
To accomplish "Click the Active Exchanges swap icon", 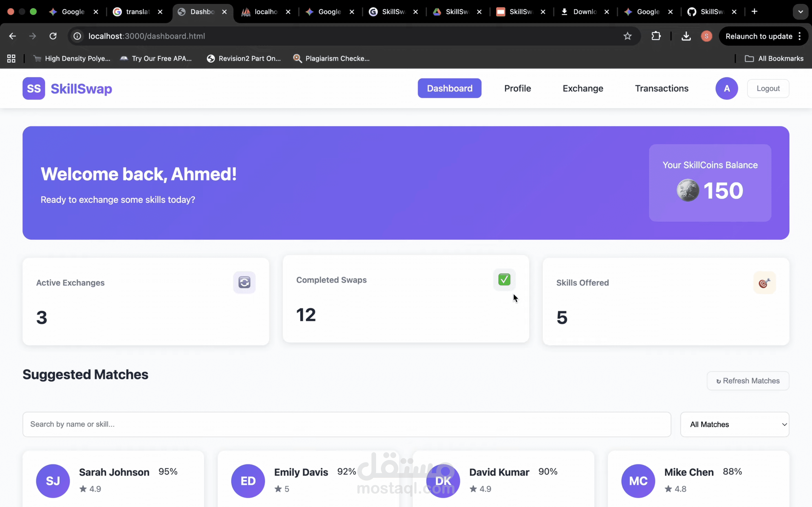I will [245, 282].
